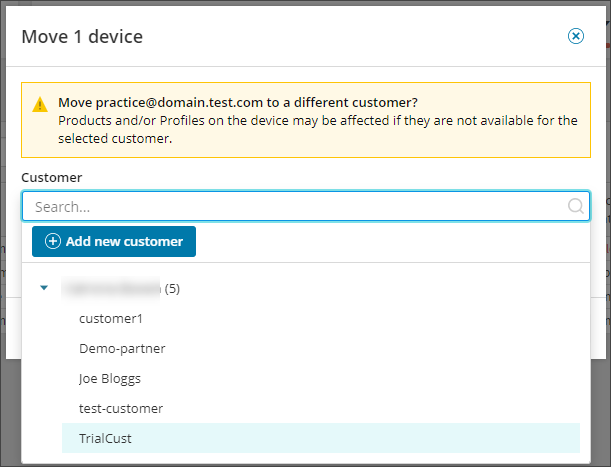Collapse the parent customer group arrow
The width and height of the screenshot is (611, 467).
coord(44,289)
